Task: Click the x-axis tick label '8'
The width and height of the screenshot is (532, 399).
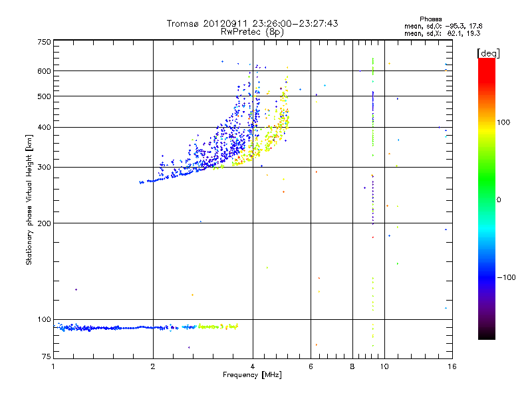Action: pyautogui.click(x=352, y=366)
